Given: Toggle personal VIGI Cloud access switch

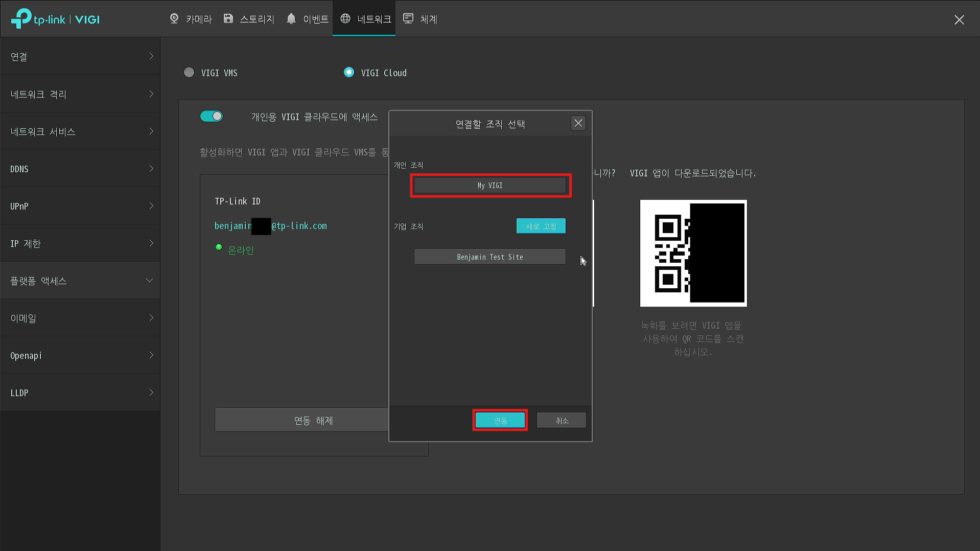Looking at the screenshot, I should [212, 117].
